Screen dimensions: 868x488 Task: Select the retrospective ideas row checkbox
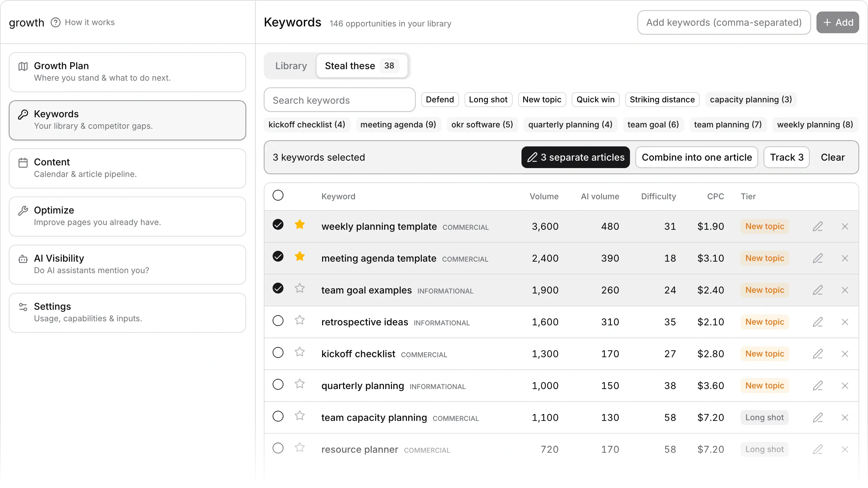click(x=278, y=321)
